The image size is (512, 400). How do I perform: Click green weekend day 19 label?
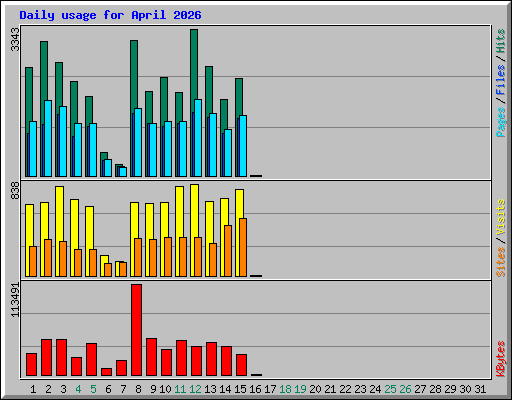tap(300, 389)
